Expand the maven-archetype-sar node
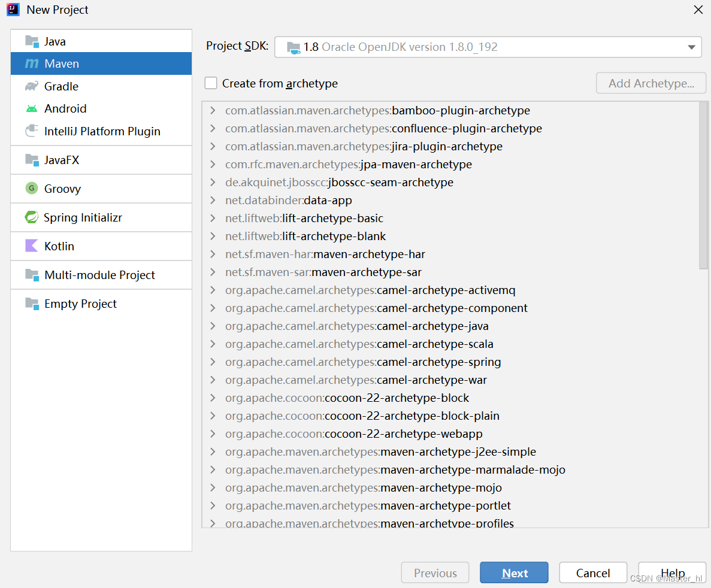 coord(213,272)
